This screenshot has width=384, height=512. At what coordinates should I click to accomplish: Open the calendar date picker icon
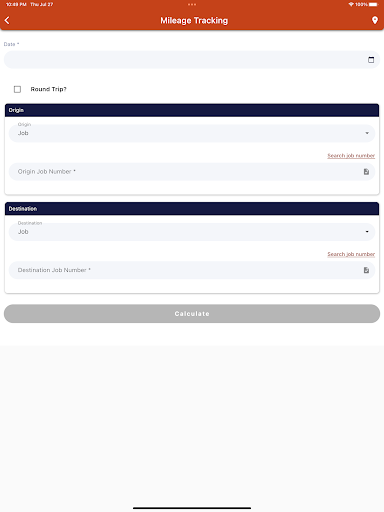pyautogui.click(x=371, y=60)
